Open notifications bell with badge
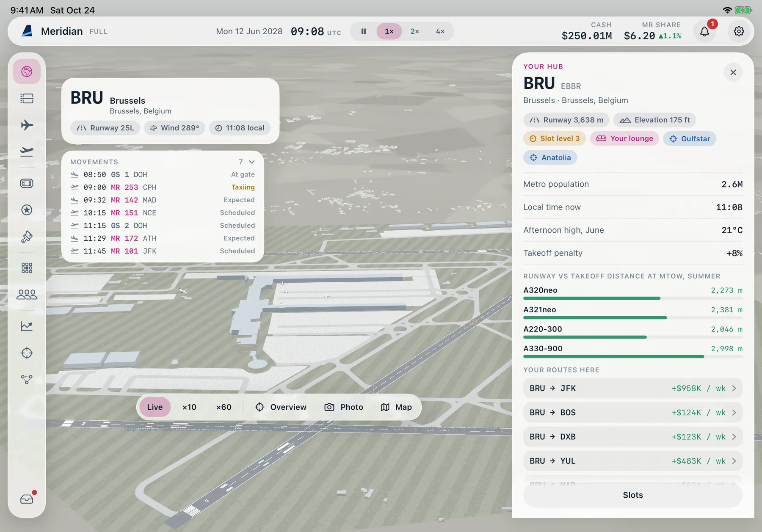The image size is (762, 532). [x=704, y=31]
